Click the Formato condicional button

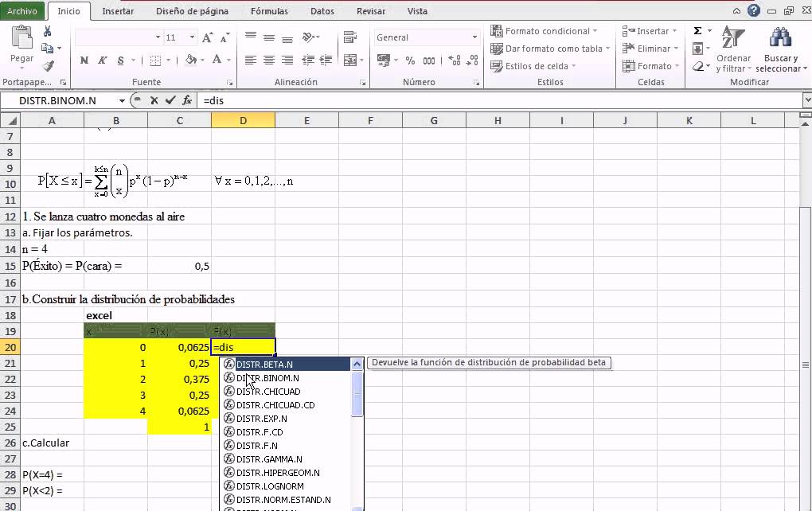(548, 31)
